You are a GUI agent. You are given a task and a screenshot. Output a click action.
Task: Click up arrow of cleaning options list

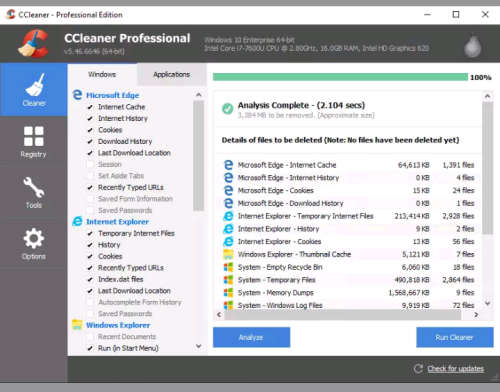click(x=199, y=95)
